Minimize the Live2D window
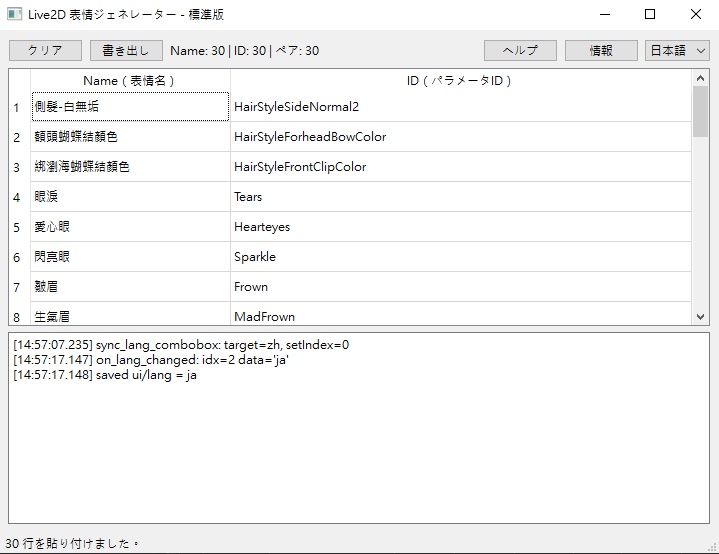Viewport: 719px width, 554px height. click(x=605, y=14)
